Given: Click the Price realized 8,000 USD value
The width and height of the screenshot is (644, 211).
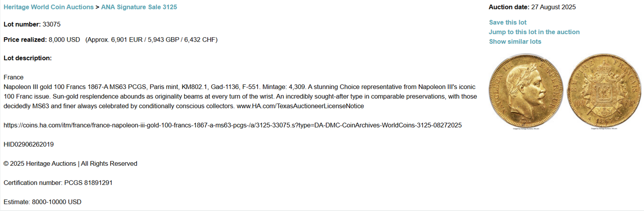Looking at the screenshot, I should [64, 39].
